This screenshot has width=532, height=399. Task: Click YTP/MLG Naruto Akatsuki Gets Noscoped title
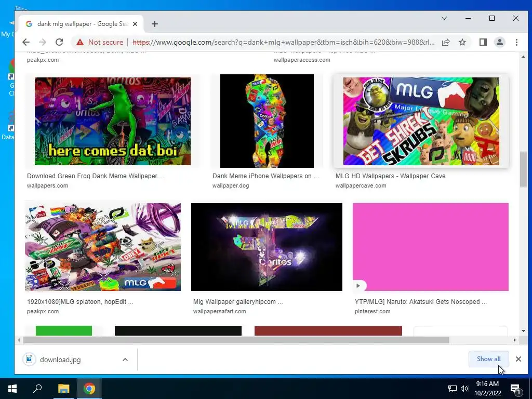(x=421, y=302)
